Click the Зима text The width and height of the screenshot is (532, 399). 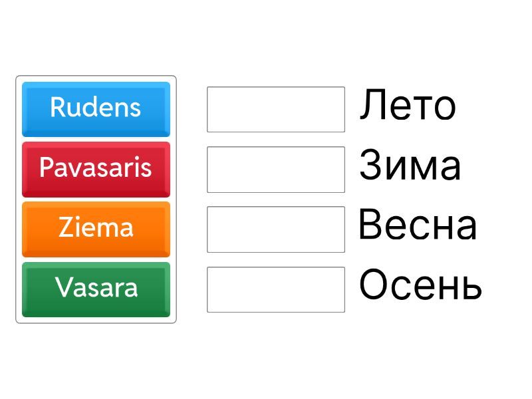(x=410, y=166)
